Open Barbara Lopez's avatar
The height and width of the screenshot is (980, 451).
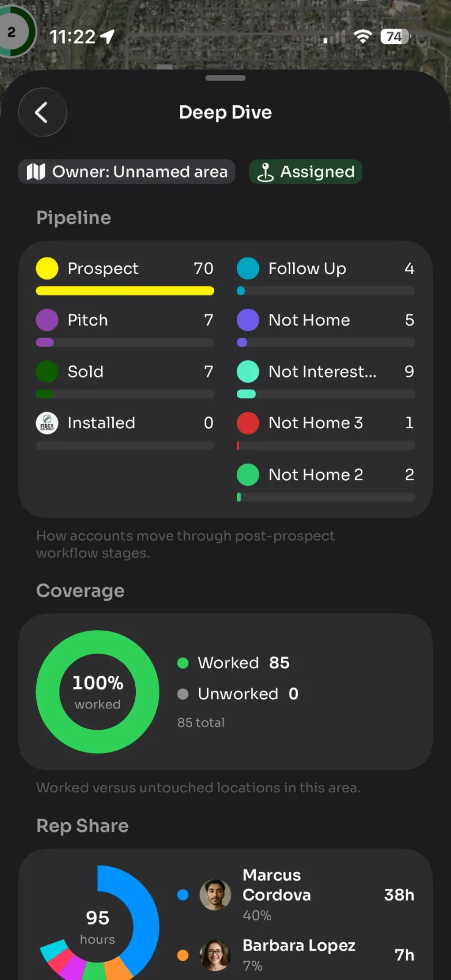[215, 955]
